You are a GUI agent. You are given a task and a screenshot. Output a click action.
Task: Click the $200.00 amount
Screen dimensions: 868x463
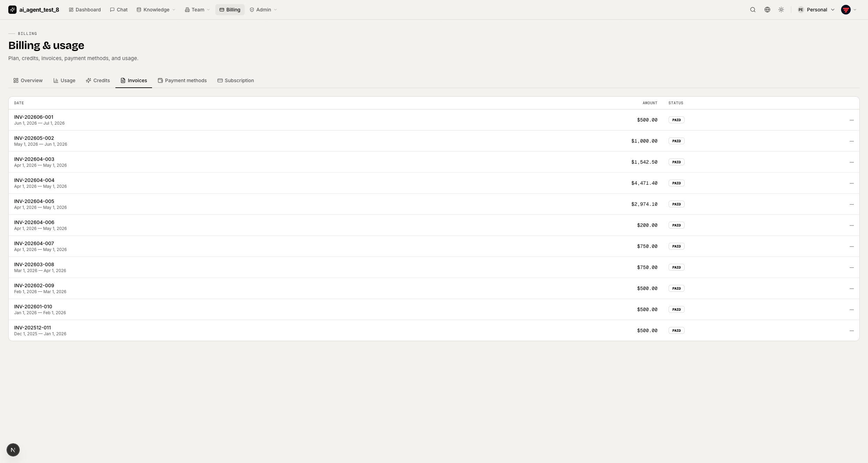[647, 225]
